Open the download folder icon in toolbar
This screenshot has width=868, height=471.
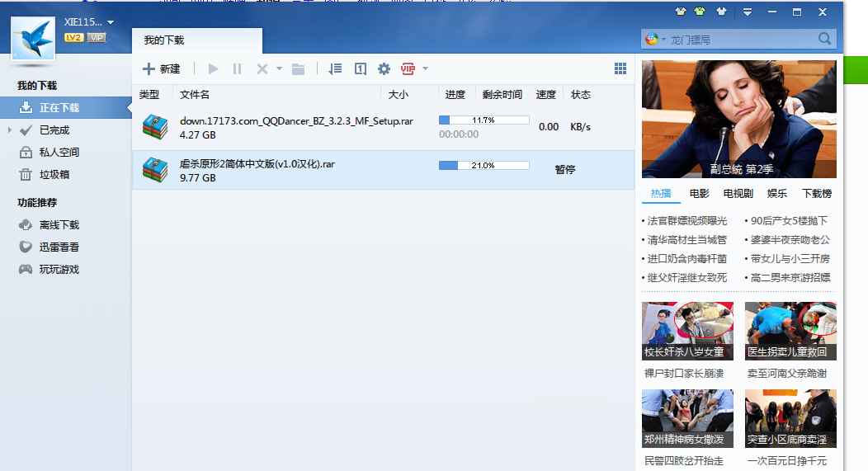coord(298,69)
